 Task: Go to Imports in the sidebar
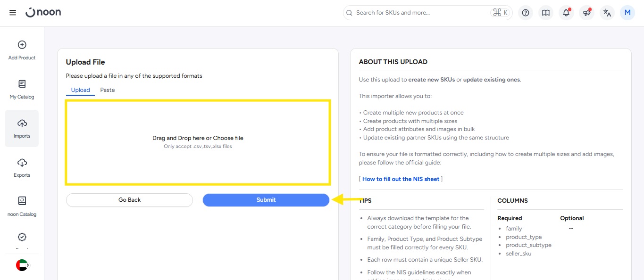[22, 128]
